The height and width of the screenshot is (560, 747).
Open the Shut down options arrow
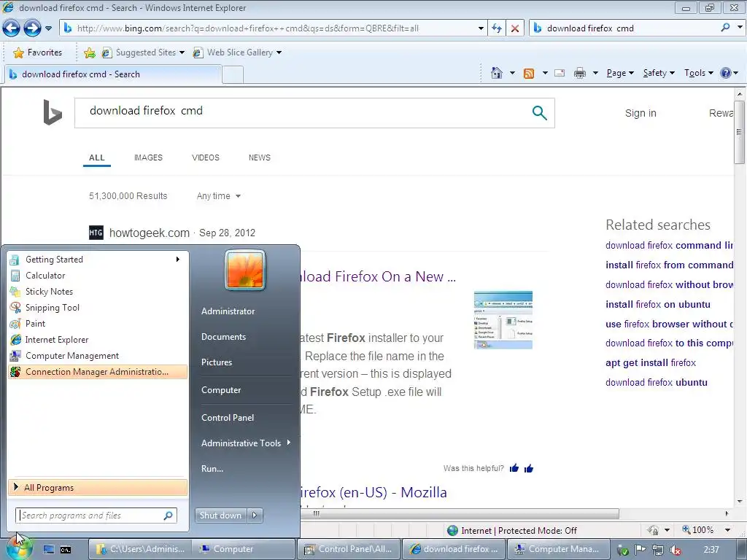[x=255, y=516]
